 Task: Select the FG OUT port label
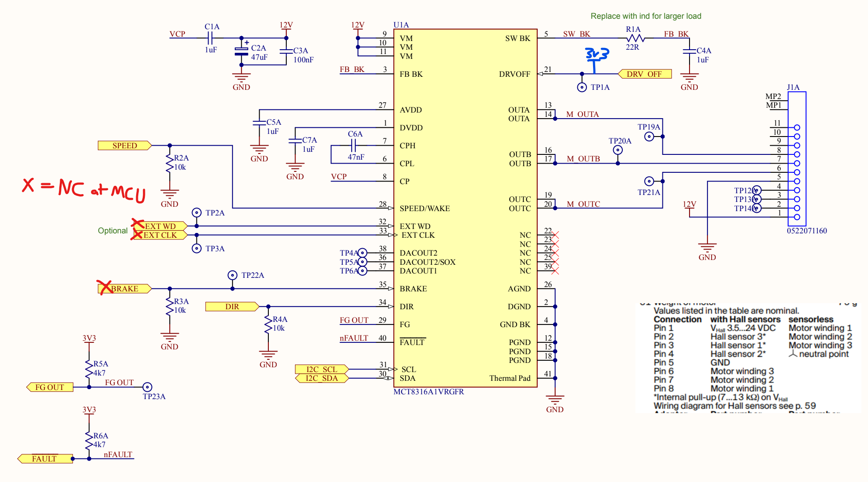pos(49,387)
